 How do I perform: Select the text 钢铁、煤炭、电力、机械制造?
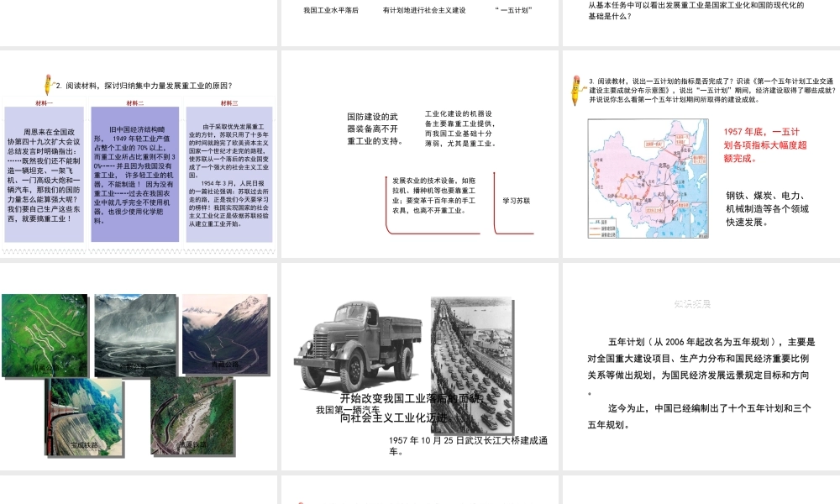click(767, 209)
